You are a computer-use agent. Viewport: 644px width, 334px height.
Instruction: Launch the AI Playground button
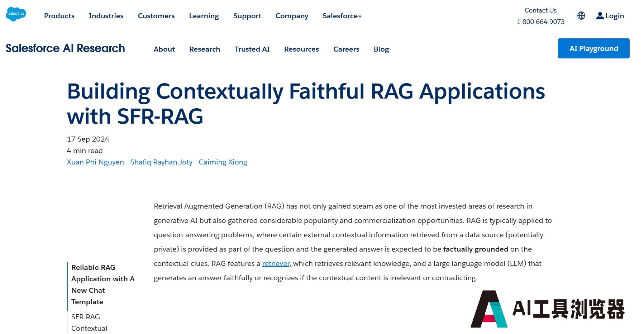pyautogui.click(x=594, y=48)
